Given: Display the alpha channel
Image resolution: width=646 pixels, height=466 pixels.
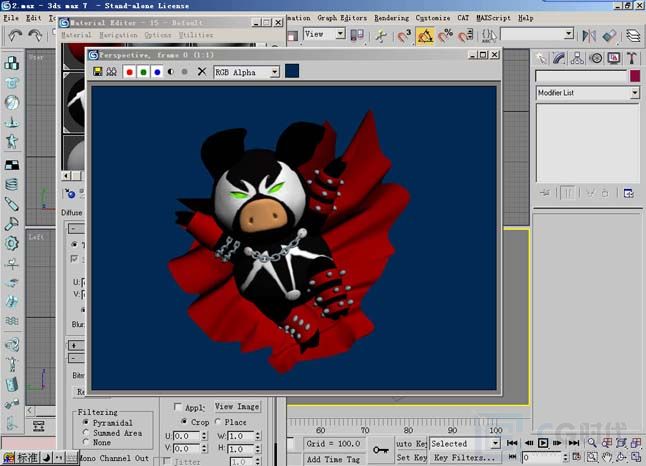Looking at the screenshot, I should coord(171,72).
